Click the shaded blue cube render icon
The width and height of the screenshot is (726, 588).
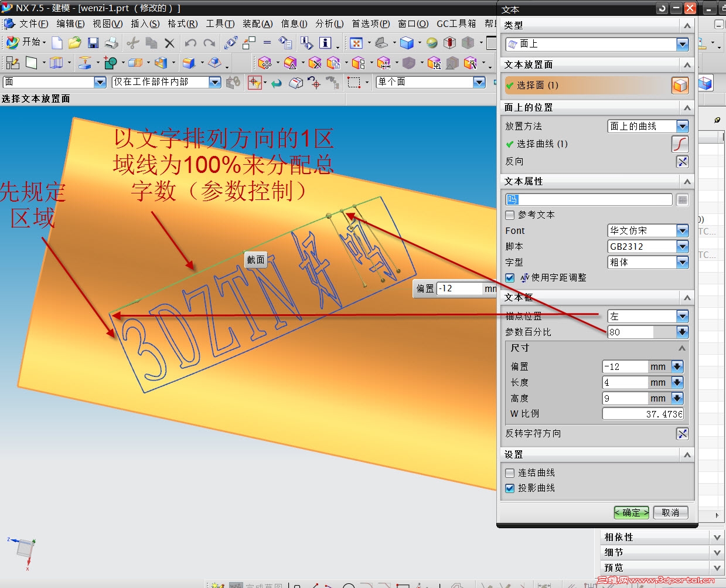click(x=407, y=43)
